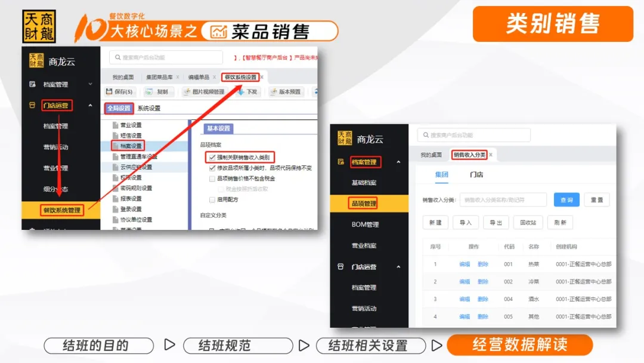Click the 导出 button

coord(496,223)
